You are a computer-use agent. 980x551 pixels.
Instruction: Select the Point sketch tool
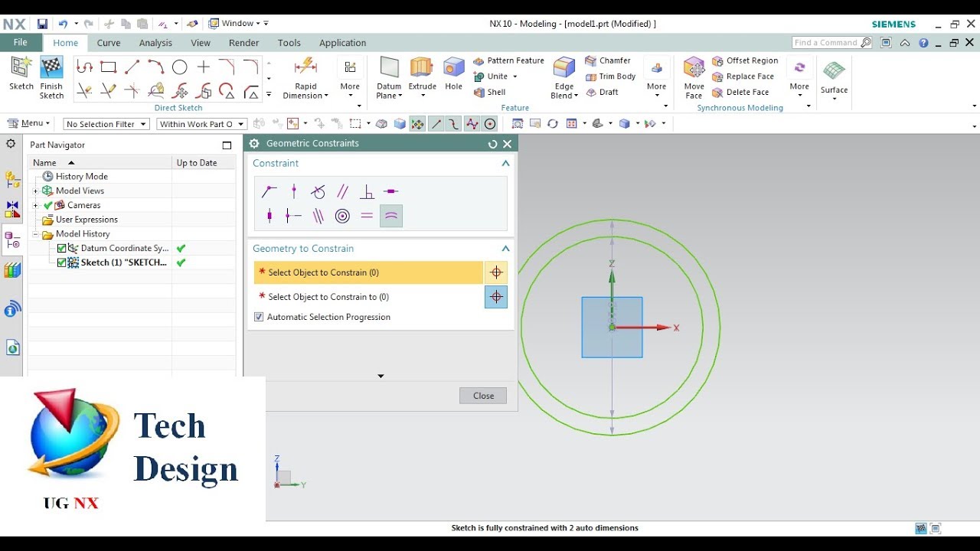(203, 67)
